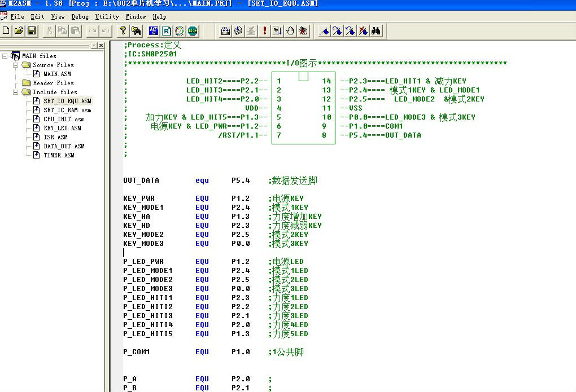Close the project file panel
The image size is (576, 392).
pos(101,45)
